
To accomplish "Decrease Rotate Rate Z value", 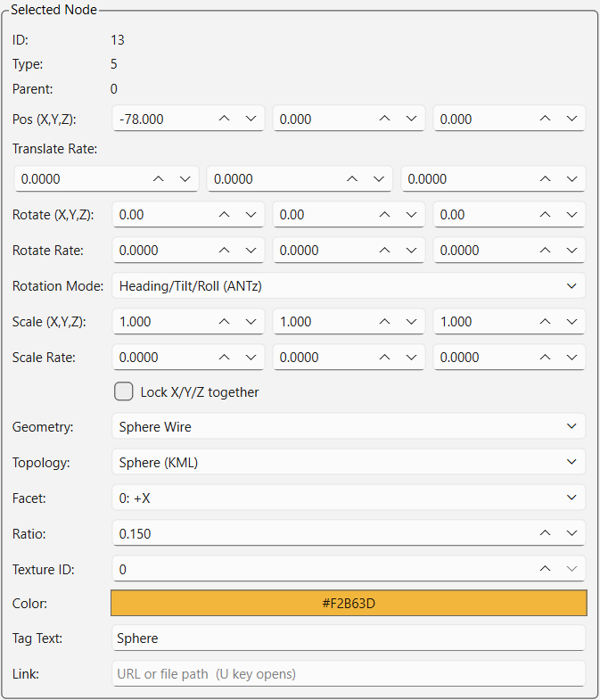I will [x=571, y=251].
